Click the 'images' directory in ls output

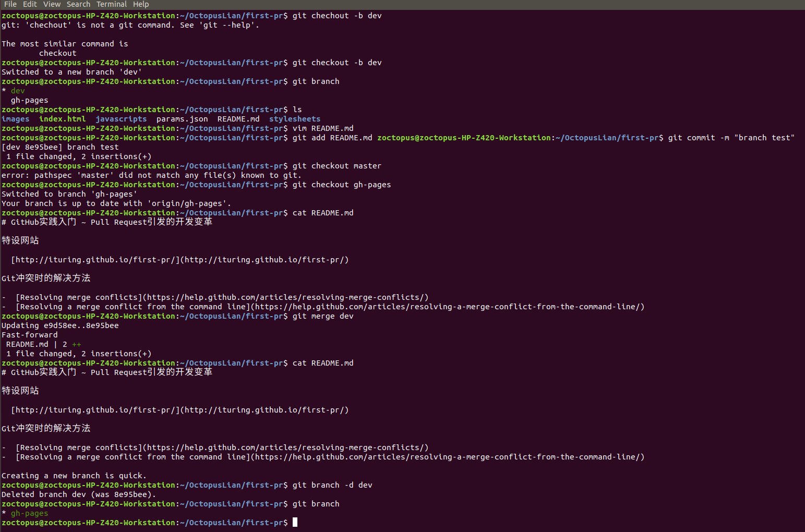[x=16, y=119]
